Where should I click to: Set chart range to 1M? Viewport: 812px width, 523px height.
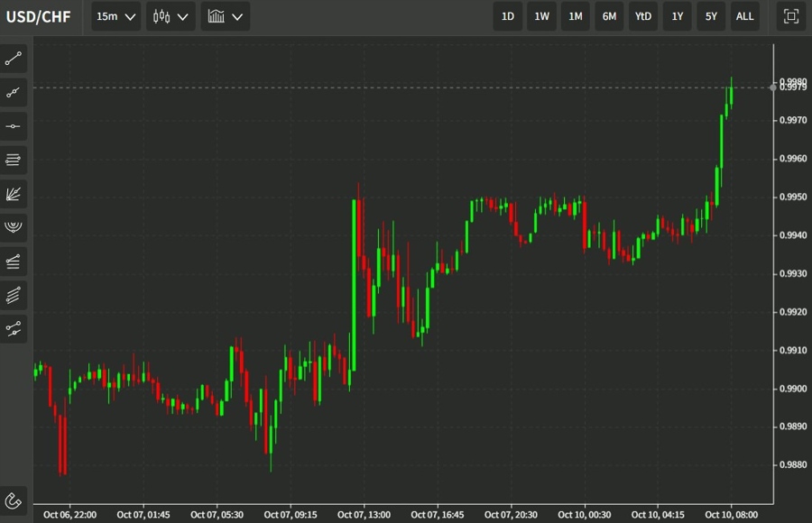(x=576, y=16)
